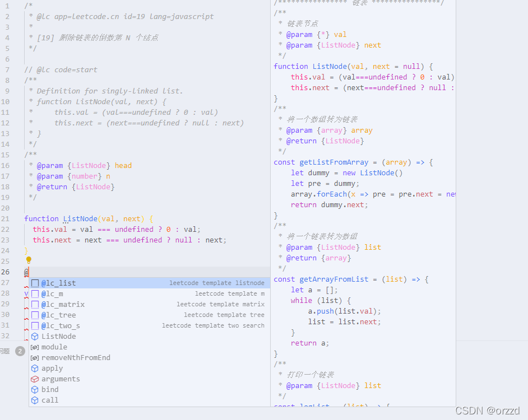Choose removeNthFromEnd from the suggestion list
This screenshot has width=528, height=420.
150,358
